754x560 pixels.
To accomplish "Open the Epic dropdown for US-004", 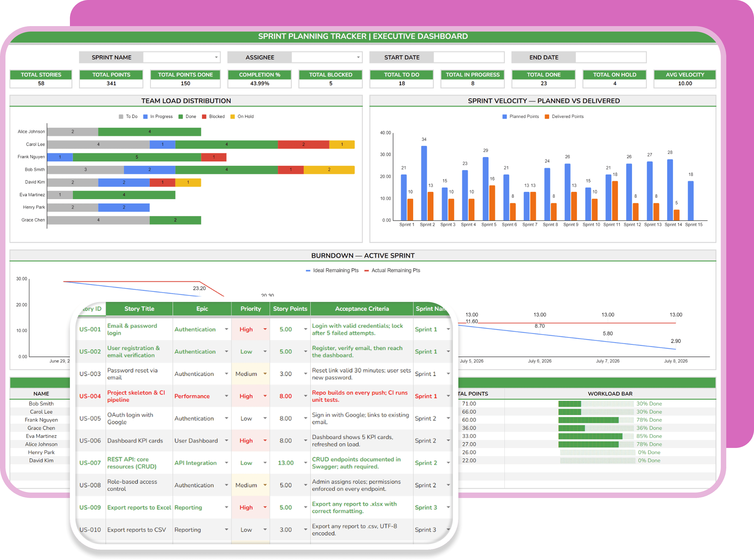I will (227, 396).
